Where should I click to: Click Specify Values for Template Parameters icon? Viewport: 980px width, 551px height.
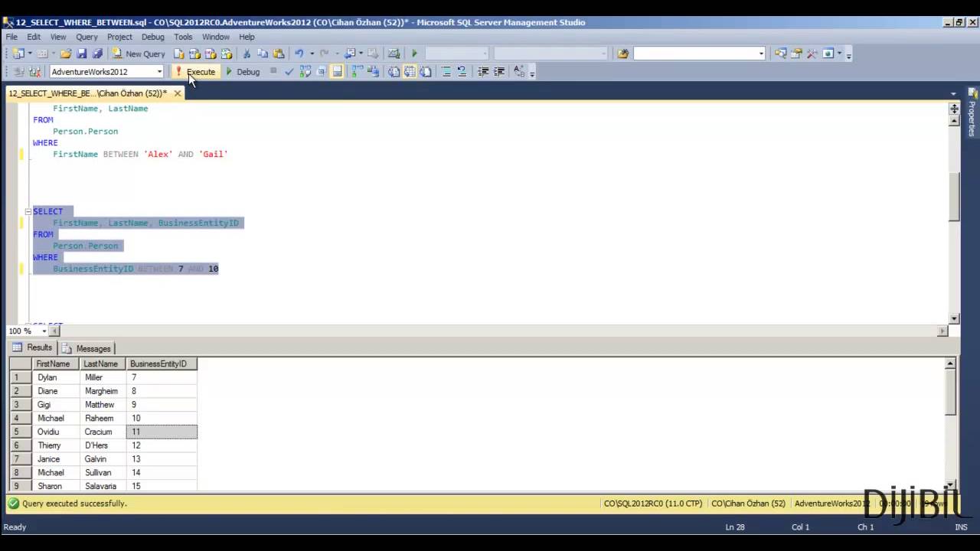pyautogui.click(x=519, y=72)
